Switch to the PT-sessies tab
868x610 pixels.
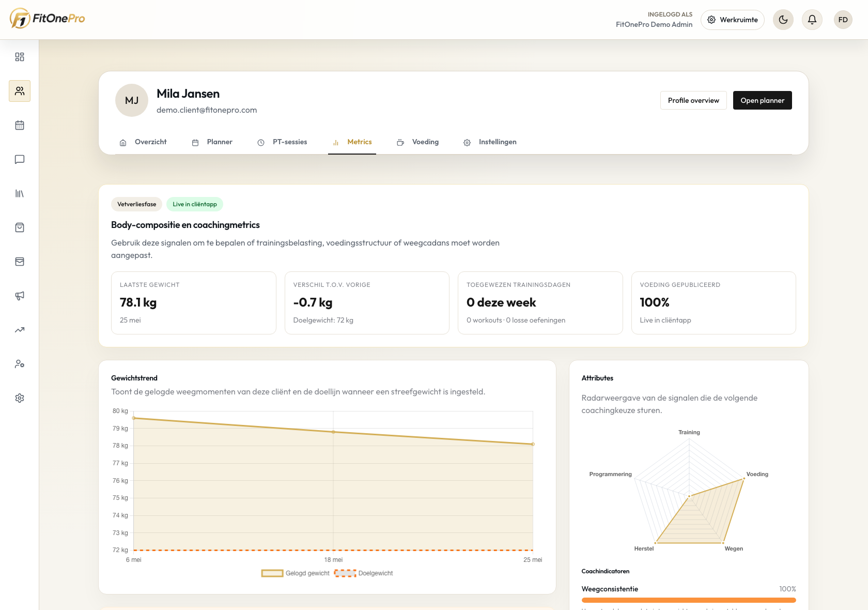click(x=283, y=142)
